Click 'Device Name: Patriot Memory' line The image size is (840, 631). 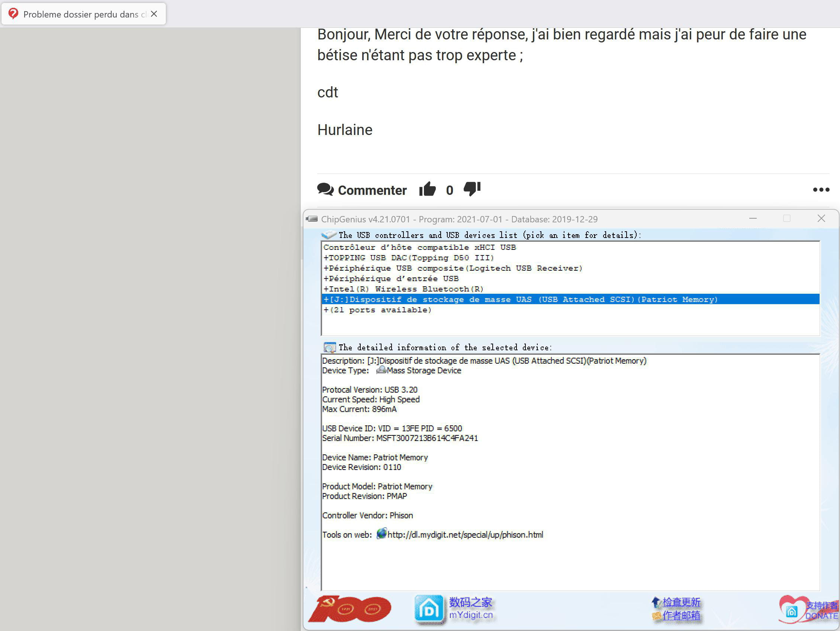[375, 457]
